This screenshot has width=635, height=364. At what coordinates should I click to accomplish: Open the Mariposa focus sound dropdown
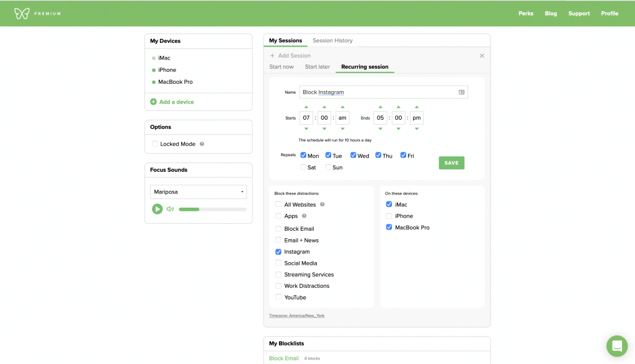(198, 192)
